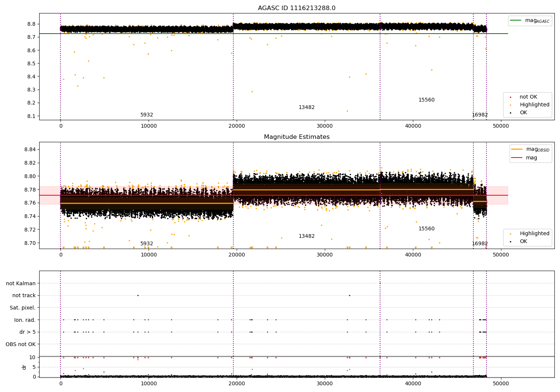The height and width of the screenshot is (392, 560).
Task: Click the 'Magnitude Estimates' plot title
Action: pos(297,137)
